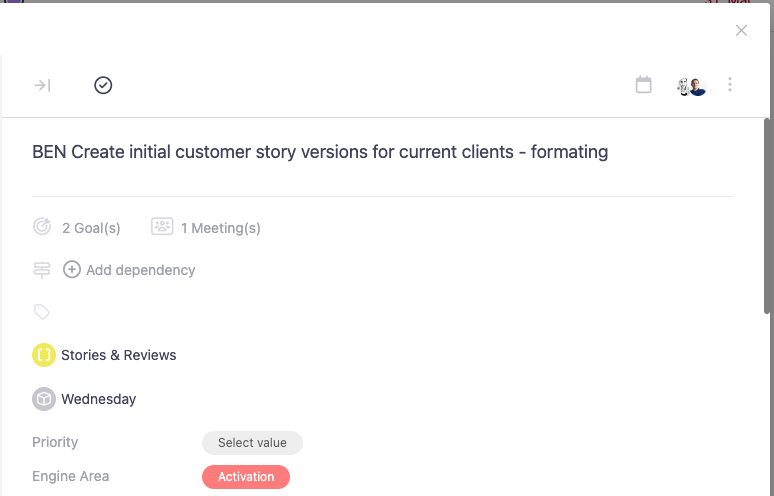This screenshot has width=774, height=496.
Task: Click the tag label icon
Action: click(x=42, y=312)
